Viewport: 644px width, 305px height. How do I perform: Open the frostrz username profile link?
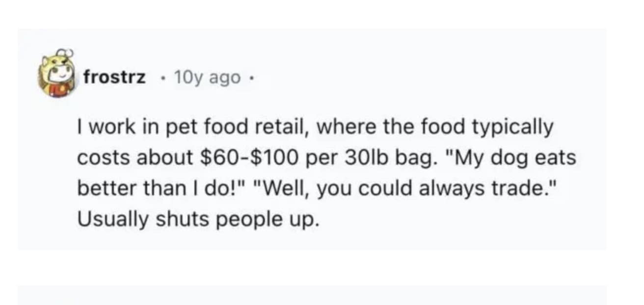114,77
